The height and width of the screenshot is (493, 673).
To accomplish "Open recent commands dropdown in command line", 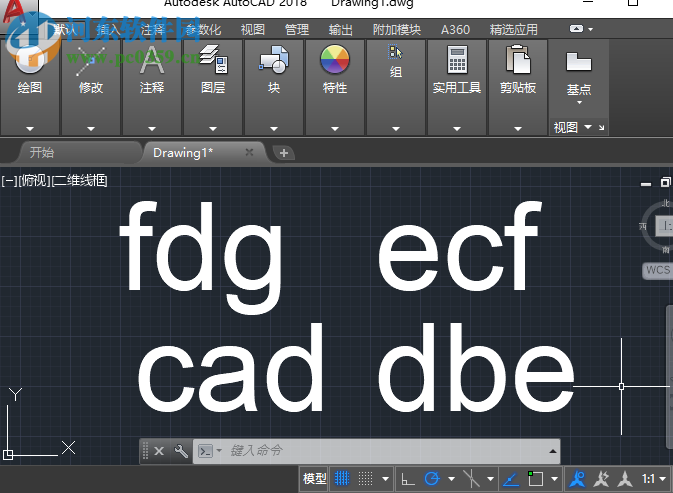I will 219,451.
